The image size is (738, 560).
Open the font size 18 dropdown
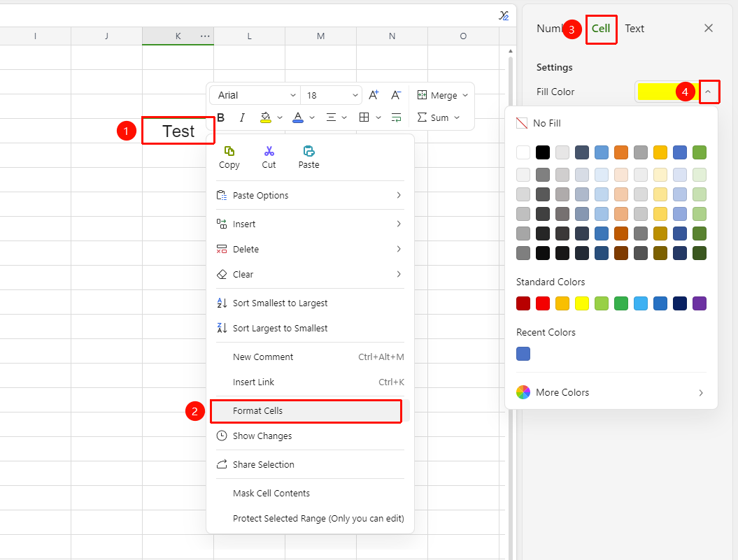332,95
